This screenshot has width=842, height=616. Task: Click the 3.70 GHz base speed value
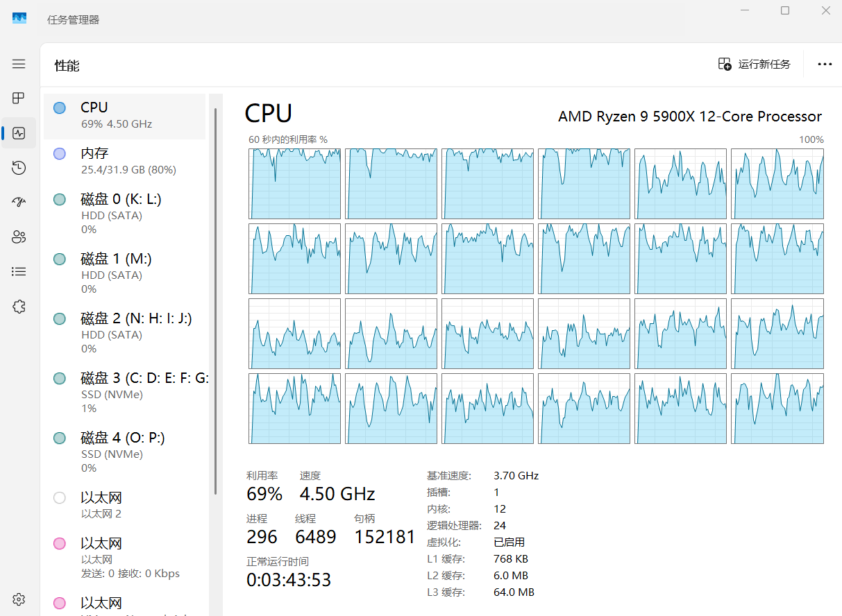pyautogui.click(x=516, y=476)
